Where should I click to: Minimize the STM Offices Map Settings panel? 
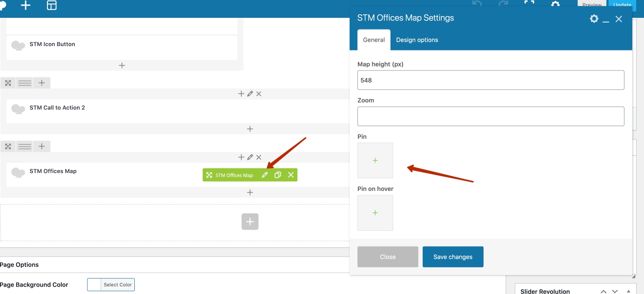pyautogui.click(x=606, y=19)
